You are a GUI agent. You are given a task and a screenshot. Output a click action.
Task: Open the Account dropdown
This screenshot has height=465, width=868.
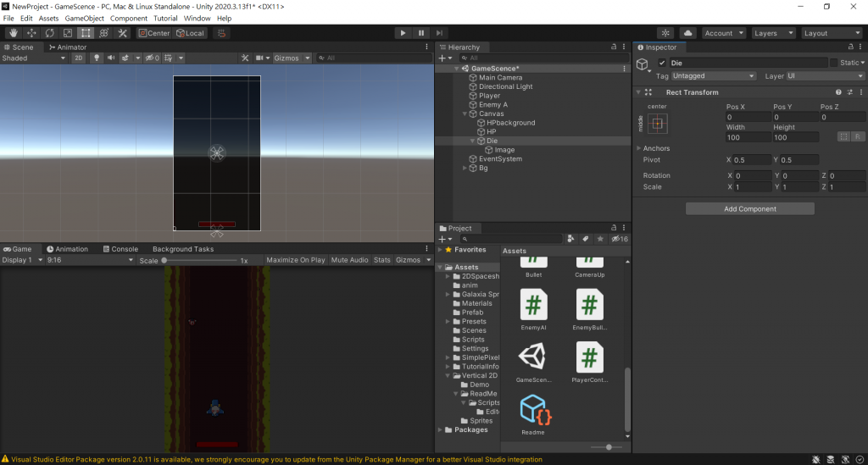click(x=724, y=33)
